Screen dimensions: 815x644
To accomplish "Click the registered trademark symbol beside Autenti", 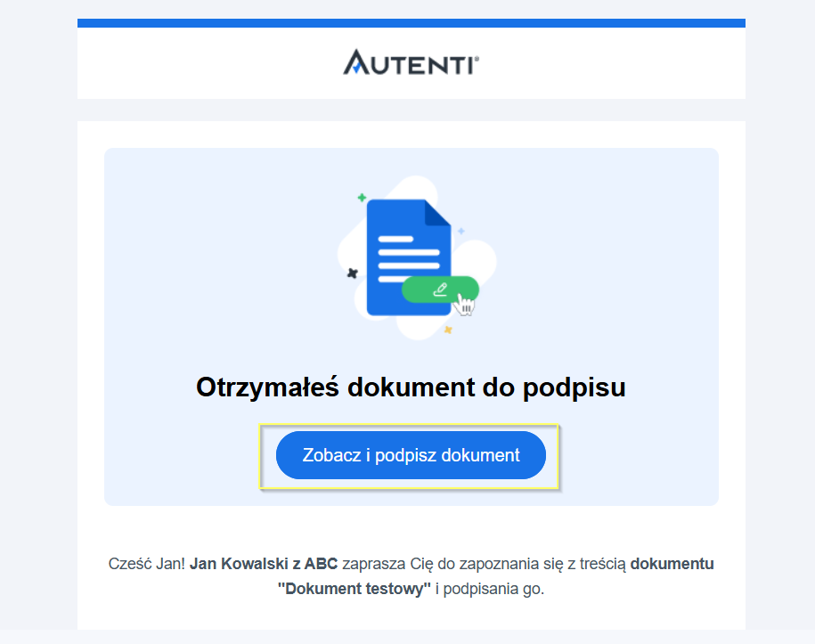I will click(477, 60).
